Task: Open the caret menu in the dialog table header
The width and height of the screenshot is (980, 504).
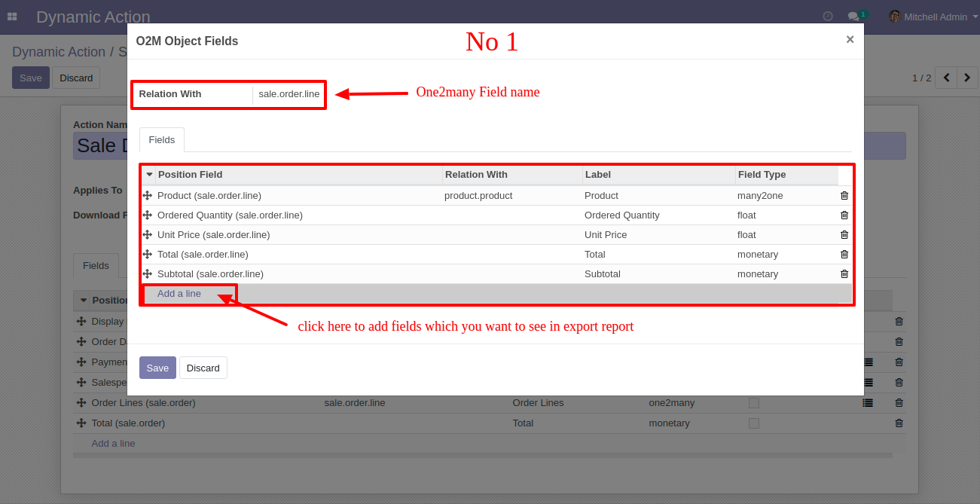Action: point(149,175)
